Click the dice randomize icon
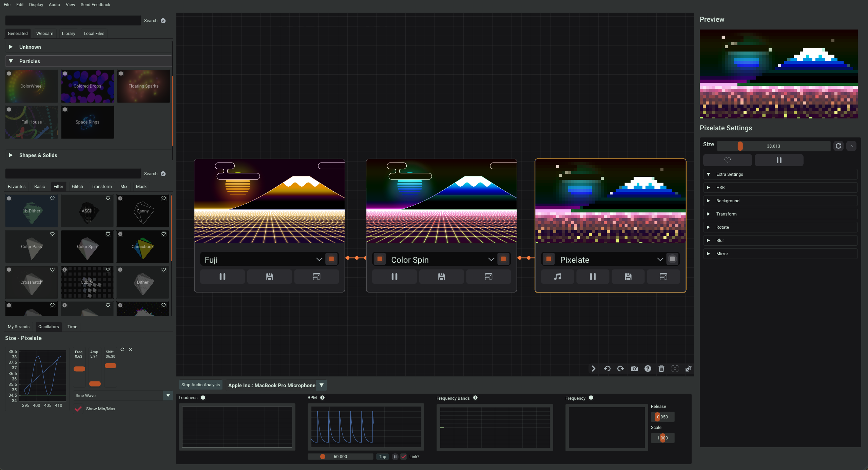 [688, 369]
